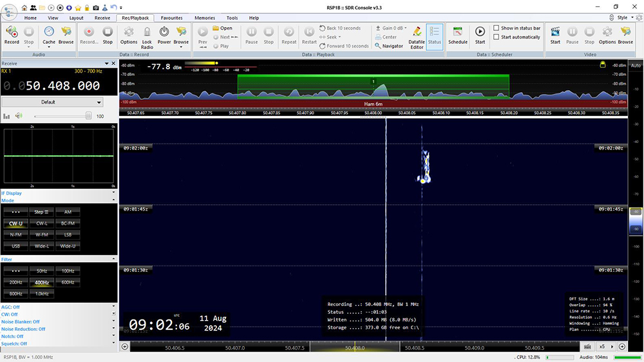Enable Start automatically checkbox
644x362 pixels.
point(496,37)
